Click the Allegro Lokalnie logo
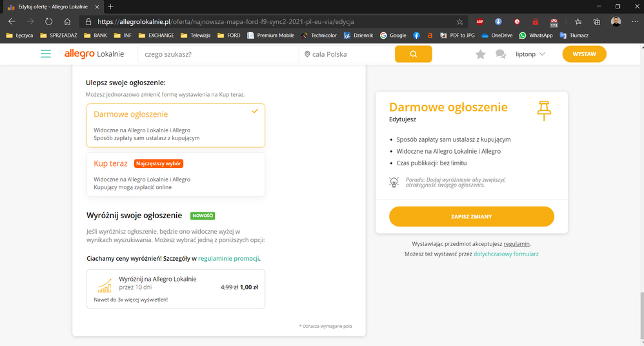 (x=94, y=54)
